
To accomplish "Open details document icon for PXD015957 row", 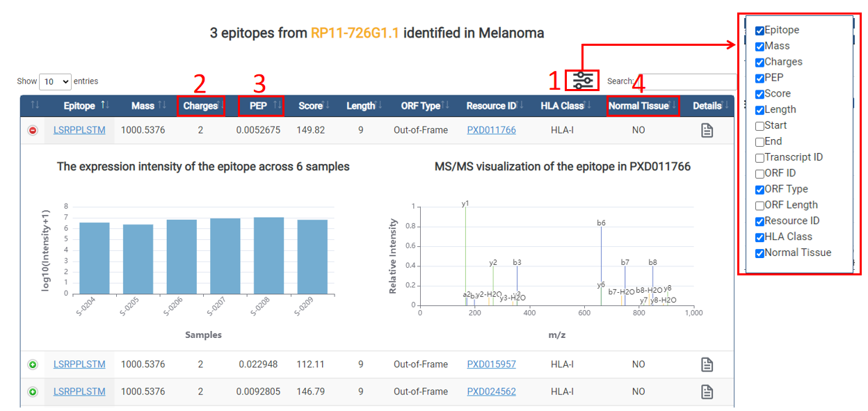I will [707, 364].
